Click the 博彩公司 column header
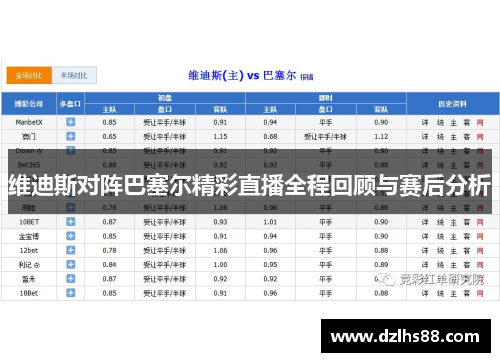Image resolution: width=500 pixels, height=362 pixels. (x=29, y=104)
